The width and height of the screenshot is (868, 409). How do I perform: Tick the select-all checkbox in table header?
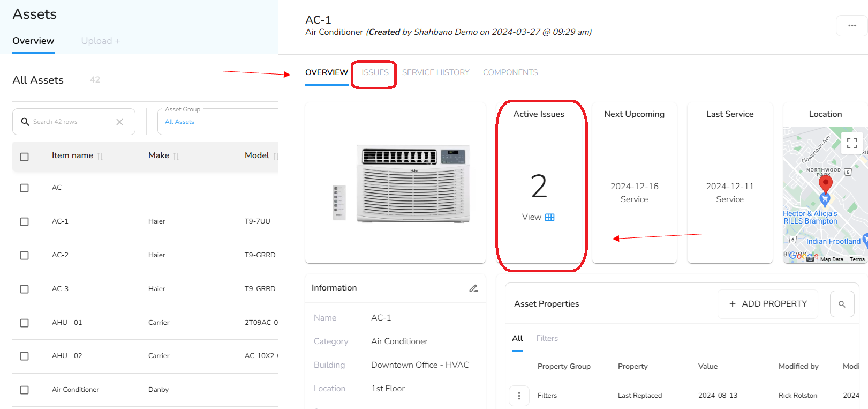[x=24, y=157]
